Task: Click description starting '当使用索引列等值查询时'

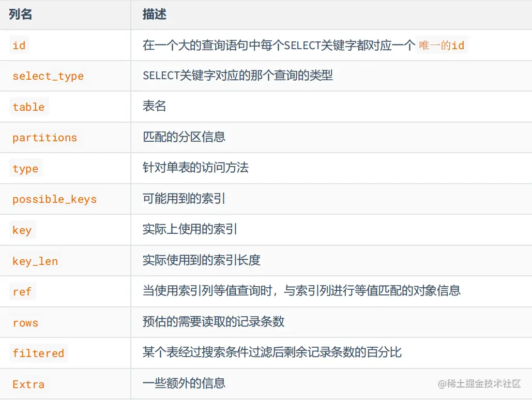Action: click(301, 291)
